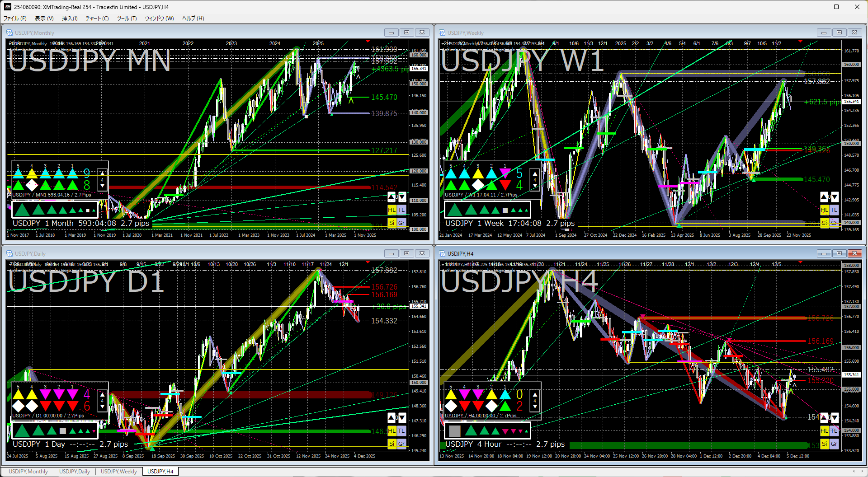Click the red down triangle in Weekly signal panel
Screen dimensions: 868x477
pos(505,185)
